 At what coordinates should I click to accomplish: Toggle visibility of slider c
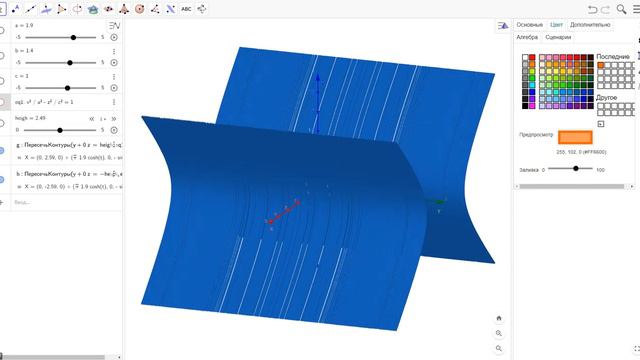coord(2,81)
